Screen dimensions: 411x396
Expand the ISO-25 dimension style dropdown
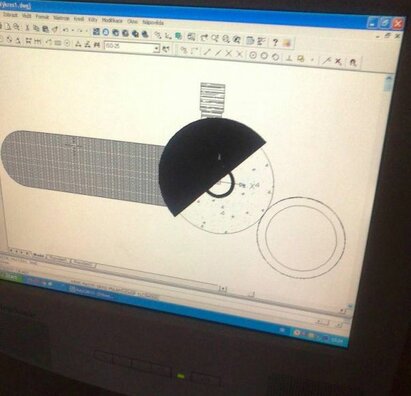pyautogui.click(x=157, y=49)
